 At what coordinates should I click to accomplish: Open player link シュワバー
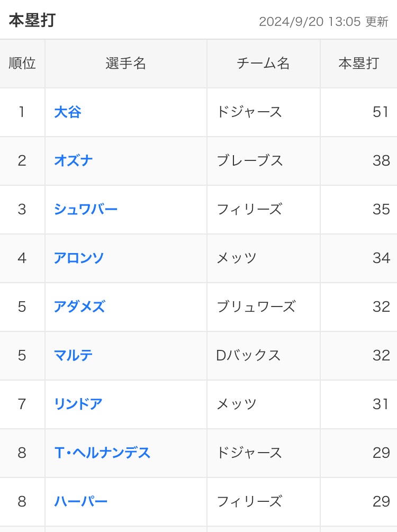[x=86, y=209]
